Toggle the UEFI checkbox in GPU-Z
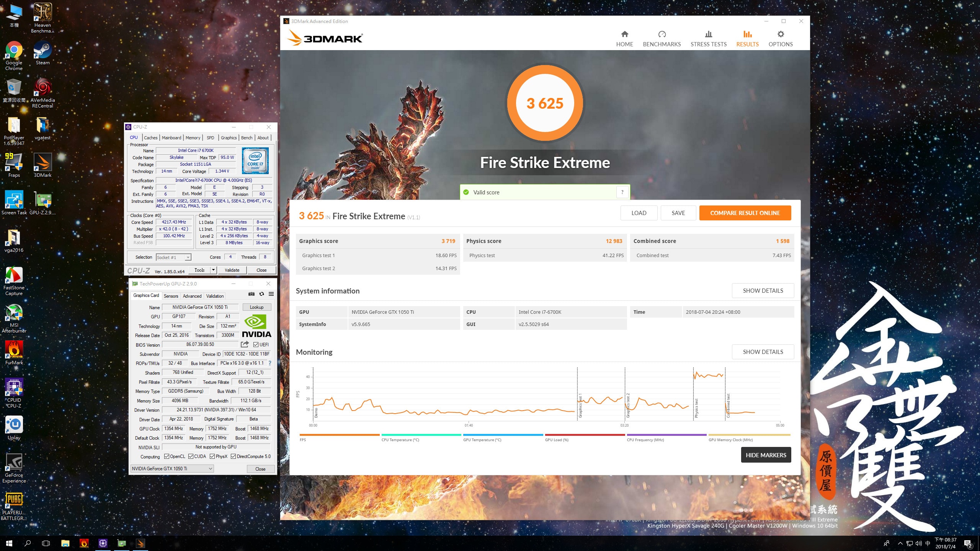 tap(256, 344)
